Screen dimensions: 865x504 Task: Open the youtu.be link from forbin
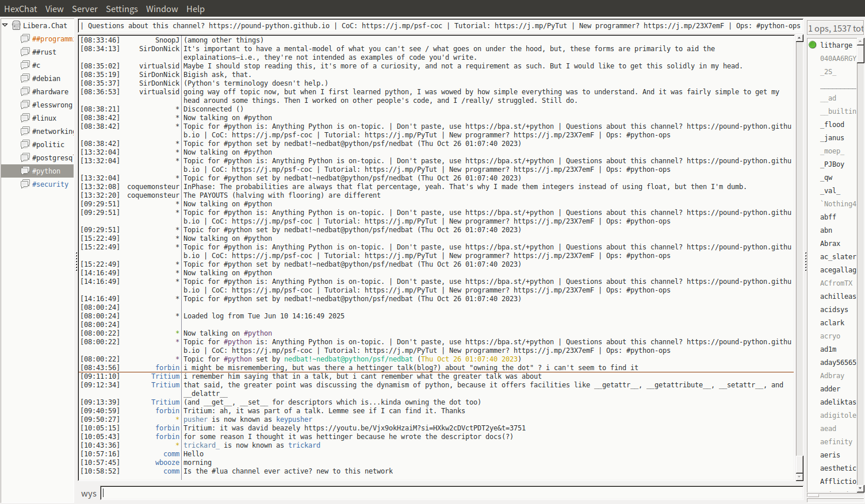pyautogui.click(x=415, y=428)
